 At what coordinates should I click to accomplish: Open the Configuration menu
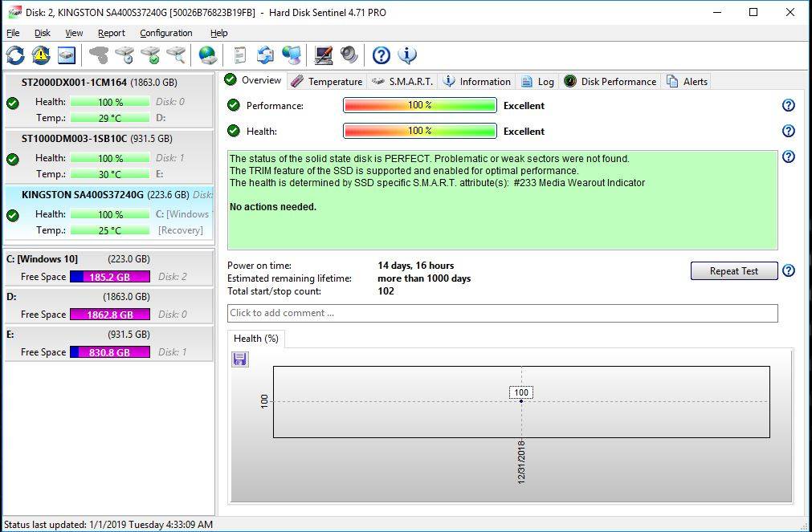(165, 33)
